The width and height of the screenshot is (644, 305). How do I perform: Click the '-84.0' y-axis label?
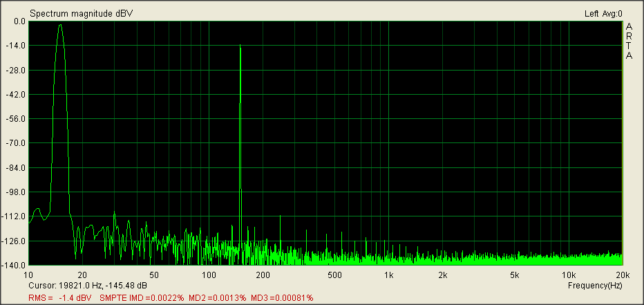point(17,167)
